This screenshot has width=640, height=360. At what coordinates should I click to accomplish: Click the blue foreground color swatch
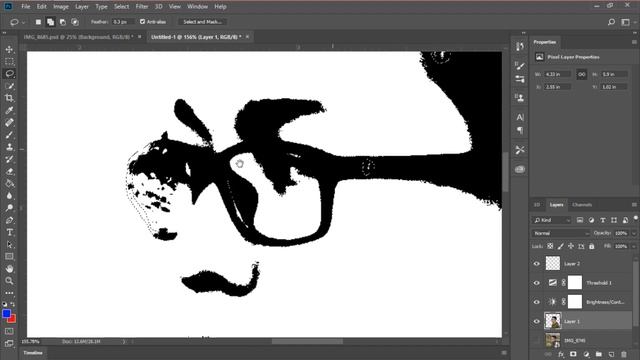pyautogui.click(x=6, y=313)
